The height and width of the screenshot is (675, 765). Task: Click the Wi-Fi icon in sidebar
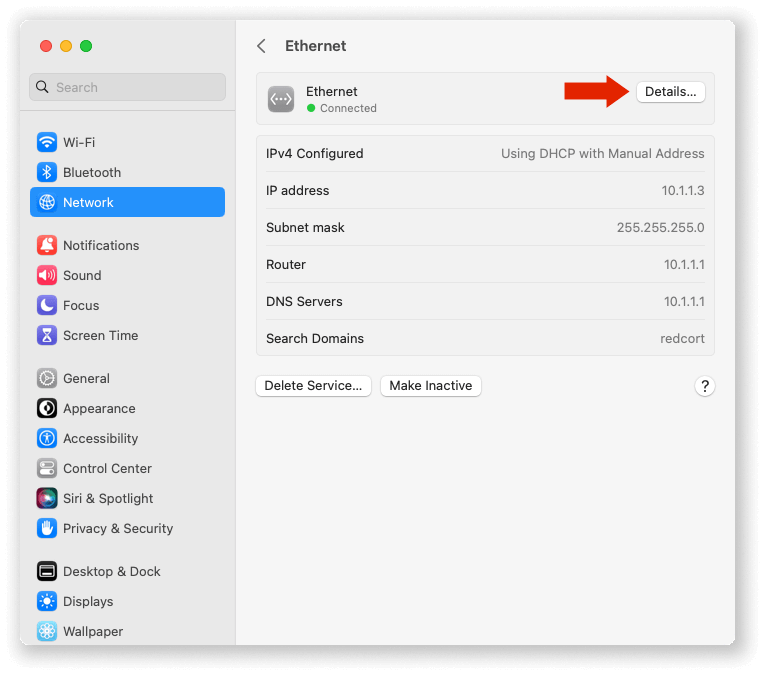[47, 142]
